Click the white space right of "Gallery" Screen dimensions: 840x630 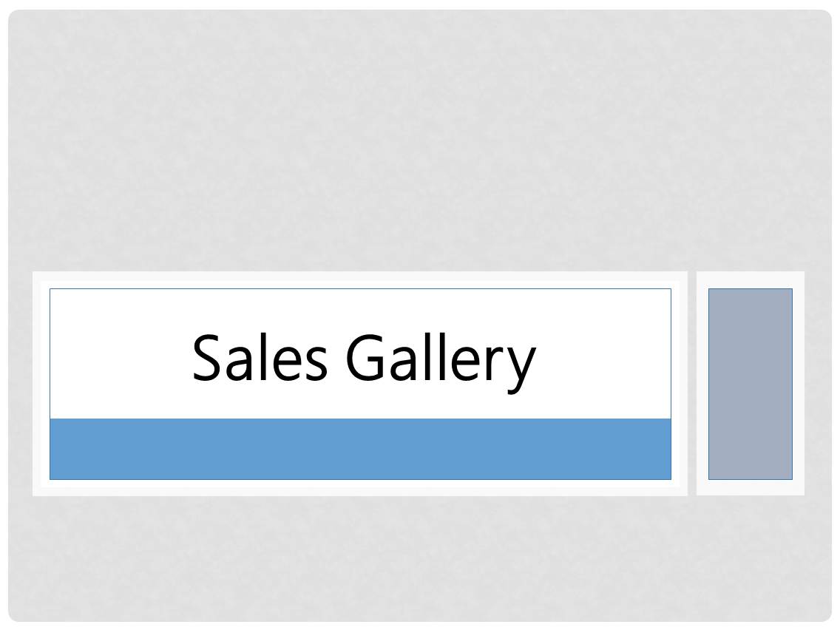point(603,354)
